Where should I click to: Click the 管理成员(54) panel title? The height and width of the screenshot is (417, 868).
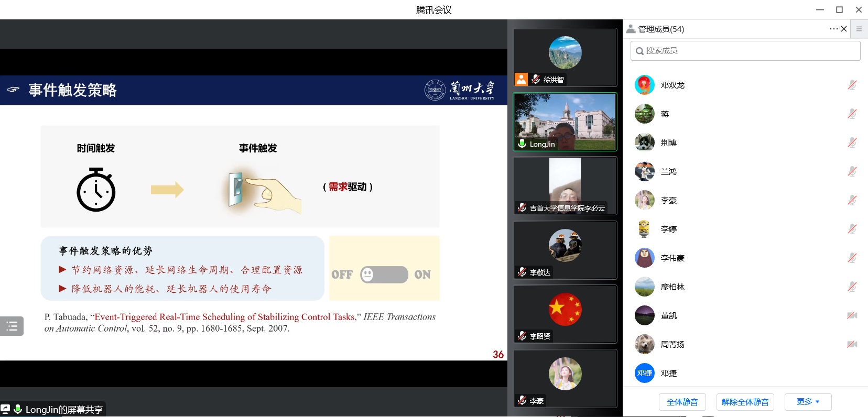coord(661,29)
